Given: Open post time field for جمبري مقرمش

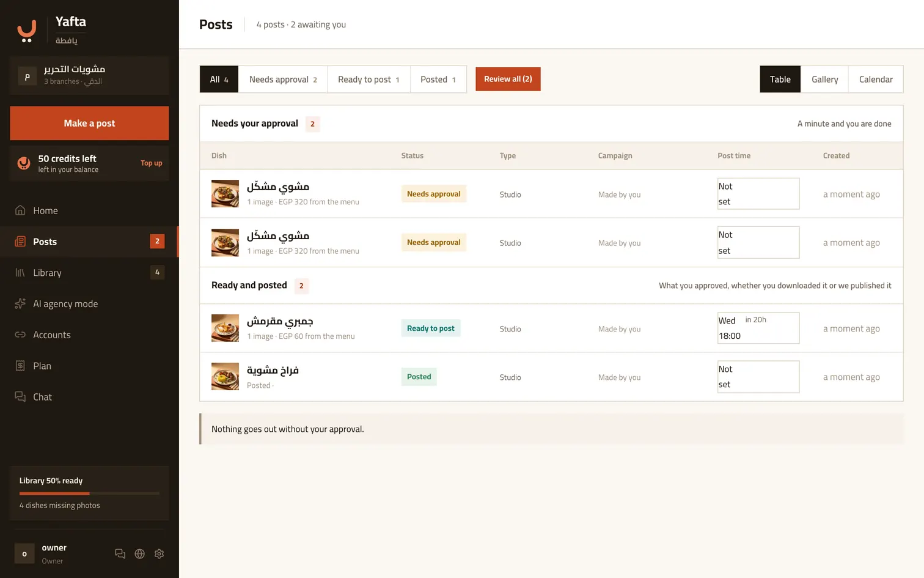Looking at the screenshot, I should click(758, 328).
